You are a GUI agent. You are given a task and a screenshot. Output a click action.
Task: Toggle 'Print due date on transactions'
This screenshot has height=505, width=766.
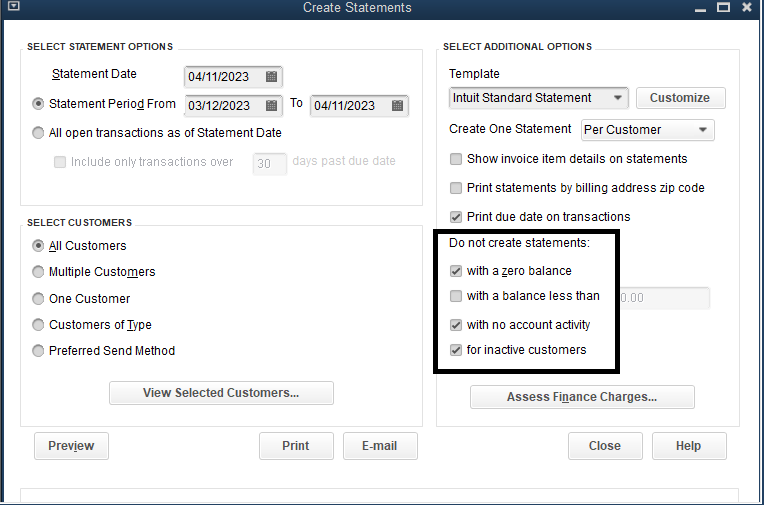(456, 216)
